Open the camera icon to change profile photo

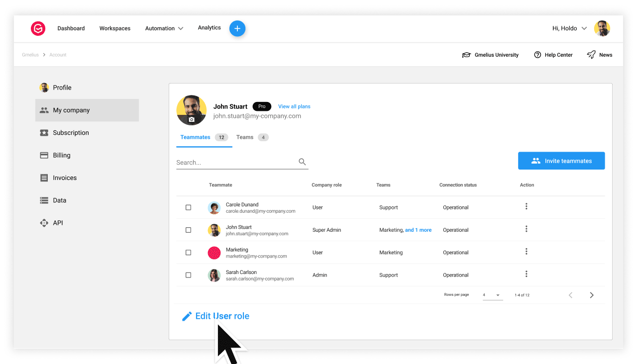[191, 120]
